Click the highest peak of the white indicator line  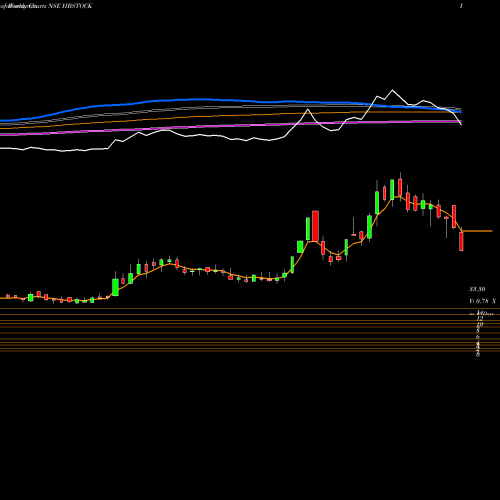[x=392, y=90]
